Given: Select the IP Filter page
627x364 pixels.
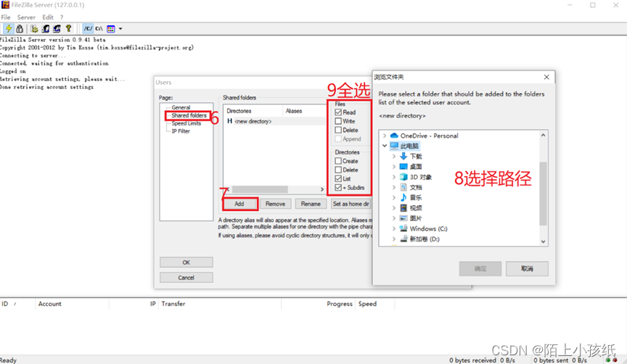Looking at the screenshot, I should [x=181, y=131].
